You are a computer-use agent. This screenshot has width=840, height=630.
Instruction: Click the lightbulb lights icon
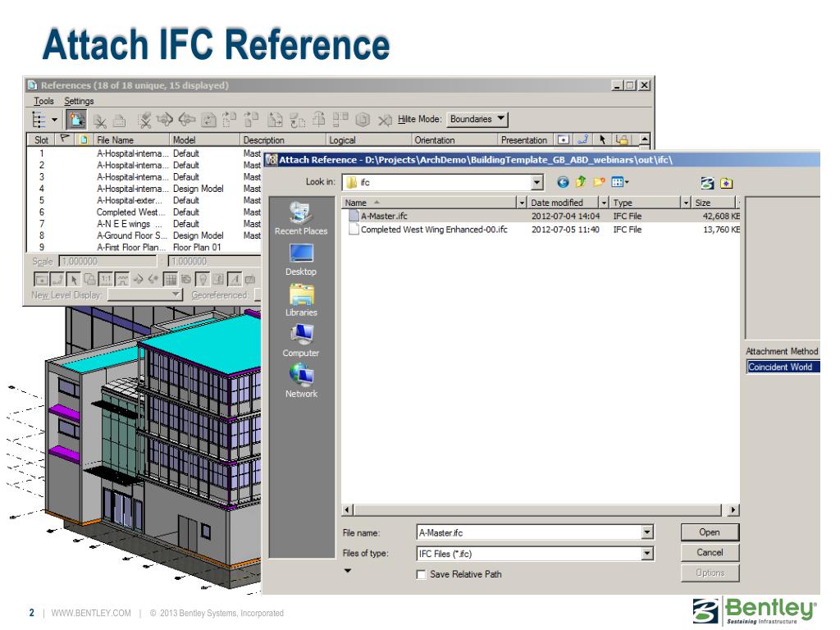(x=203, y=279)
